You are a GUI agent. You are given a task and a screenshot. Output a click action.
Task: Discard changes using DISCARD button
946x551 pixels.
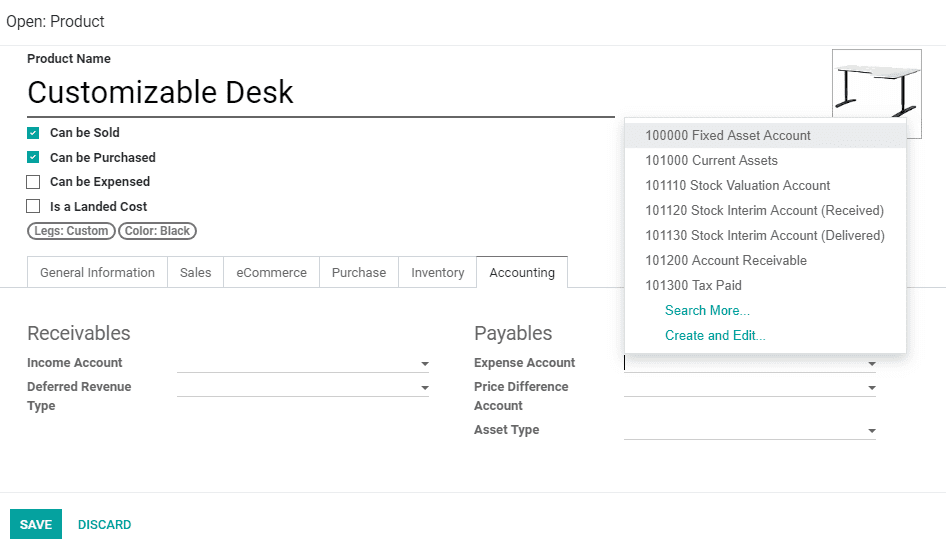coord(104,524)
